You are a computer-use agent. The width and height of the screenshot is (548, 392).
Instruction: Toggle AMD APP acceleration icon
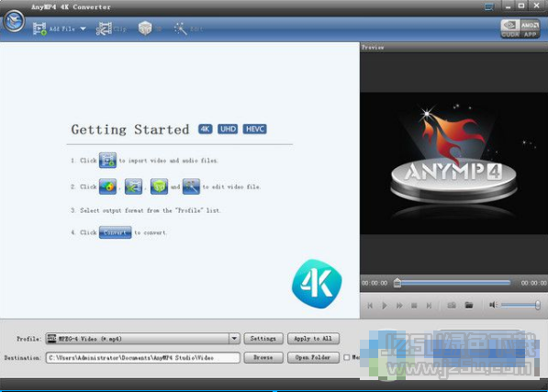tap(530, 28)
